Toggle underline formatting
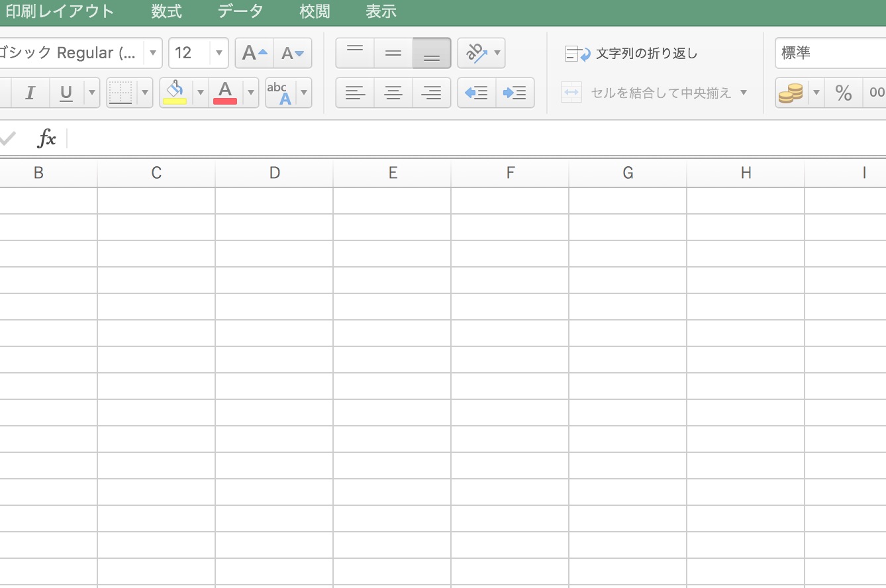The image size is (886, 588). pos(66,93)
